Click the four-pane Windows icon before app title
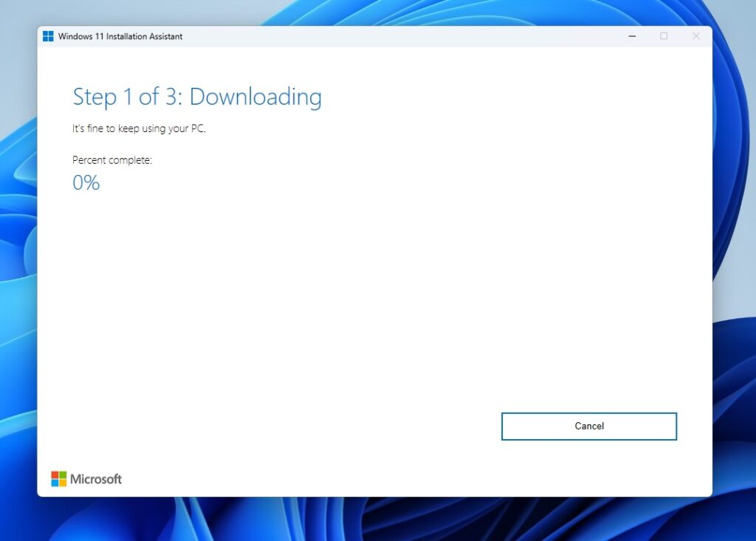This screenshot has width=756, height=541. [49, 35]
